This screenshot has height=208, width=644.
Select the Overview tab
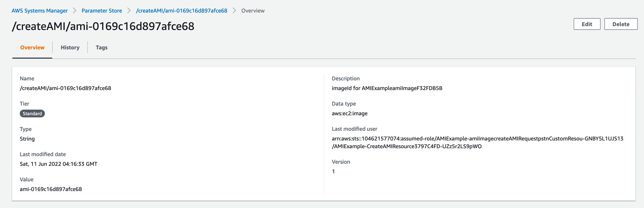[32, 48]
